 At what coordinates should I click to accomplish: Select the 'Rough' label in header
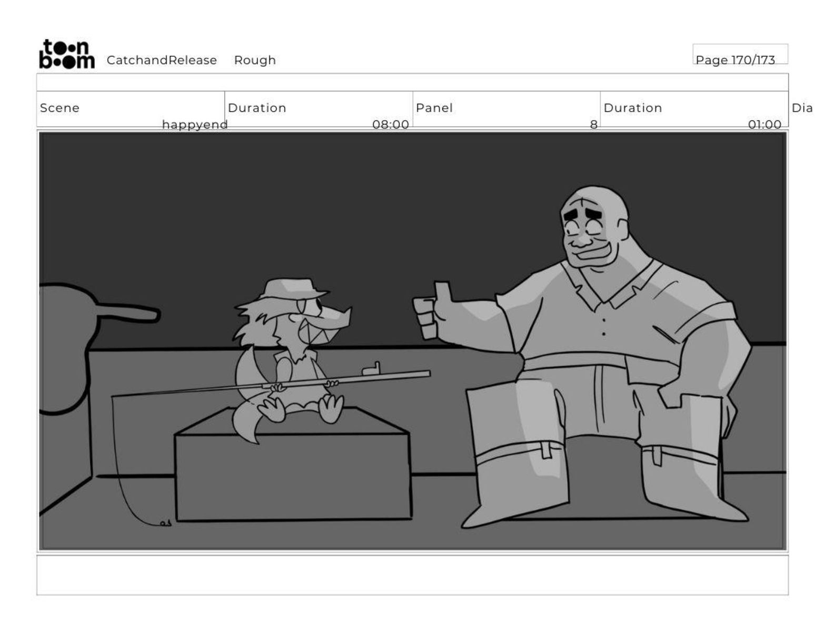click(x=255, y=61)
